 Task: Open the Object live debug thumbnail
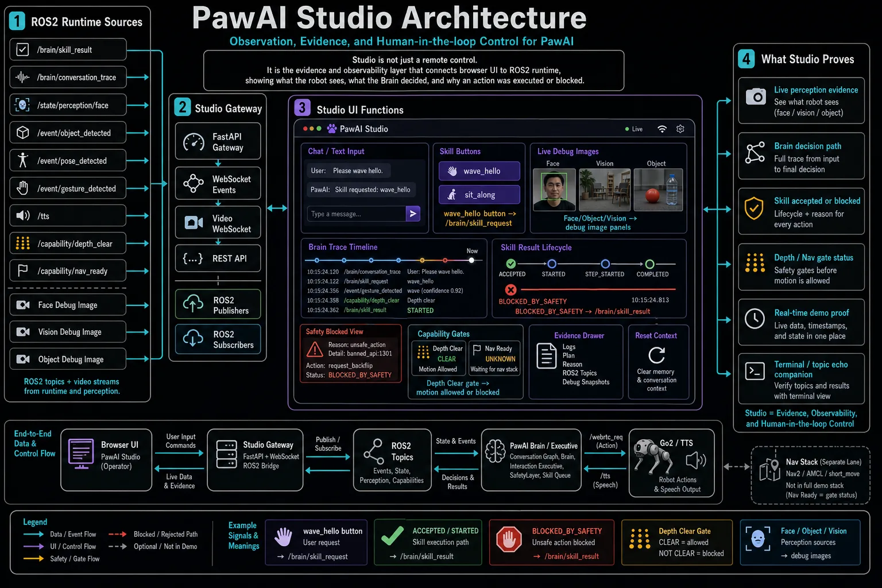click(658, 190)
